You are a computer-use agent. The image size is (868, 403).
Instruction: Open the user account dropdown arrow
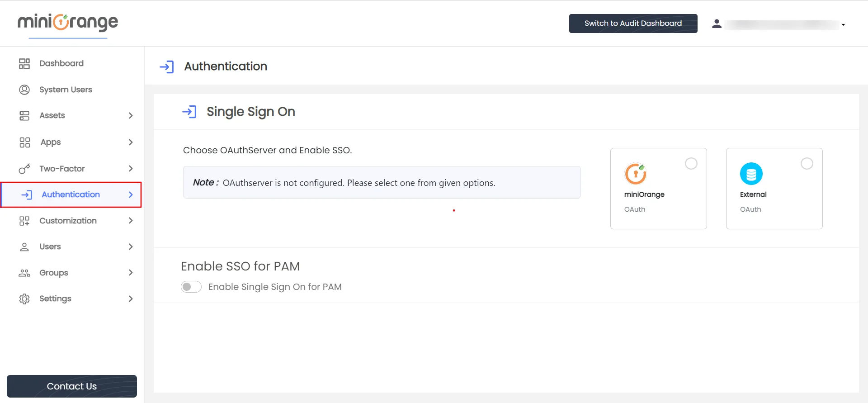click(x=843, y=25)
